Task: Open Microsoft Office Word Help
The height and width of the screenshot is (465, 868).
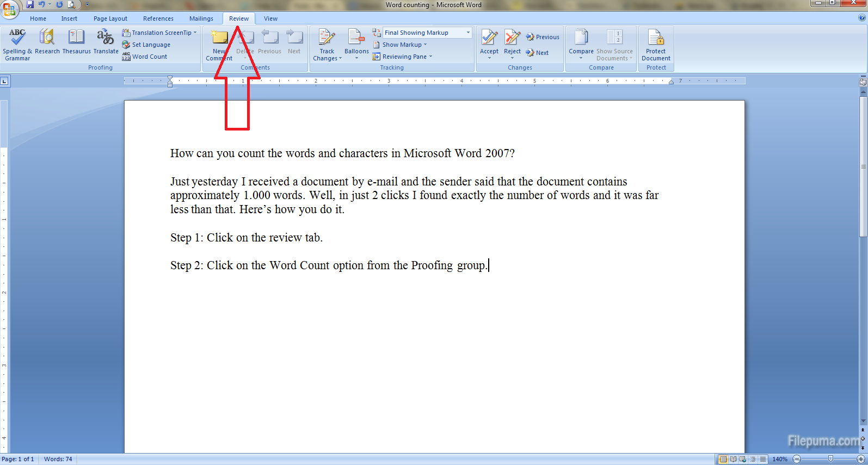Action: coord(862,17)
